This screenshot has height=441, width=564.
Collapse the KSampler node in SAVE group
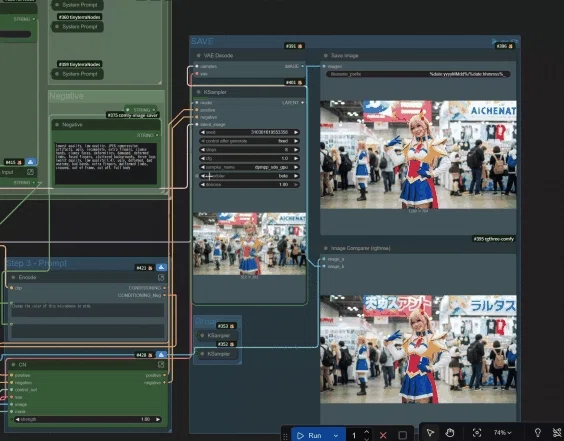pos(198,92)
